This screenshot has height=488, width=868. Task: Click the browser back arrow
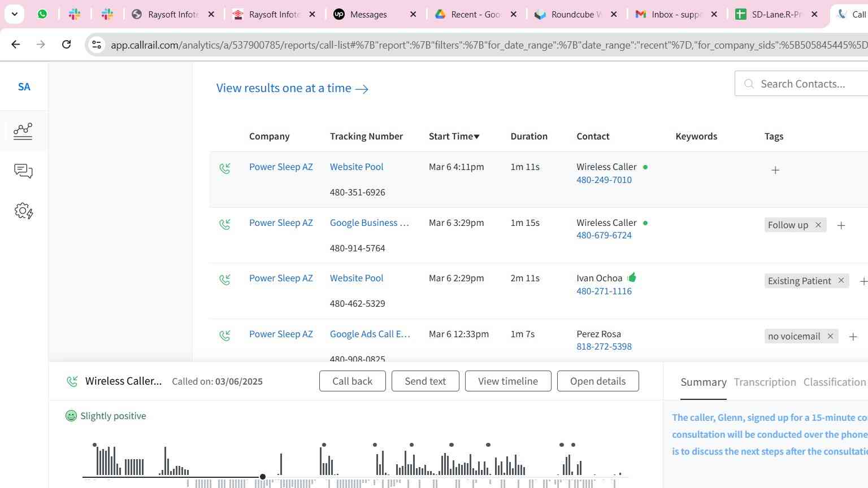pyautogui.click(x=16, y=44)
